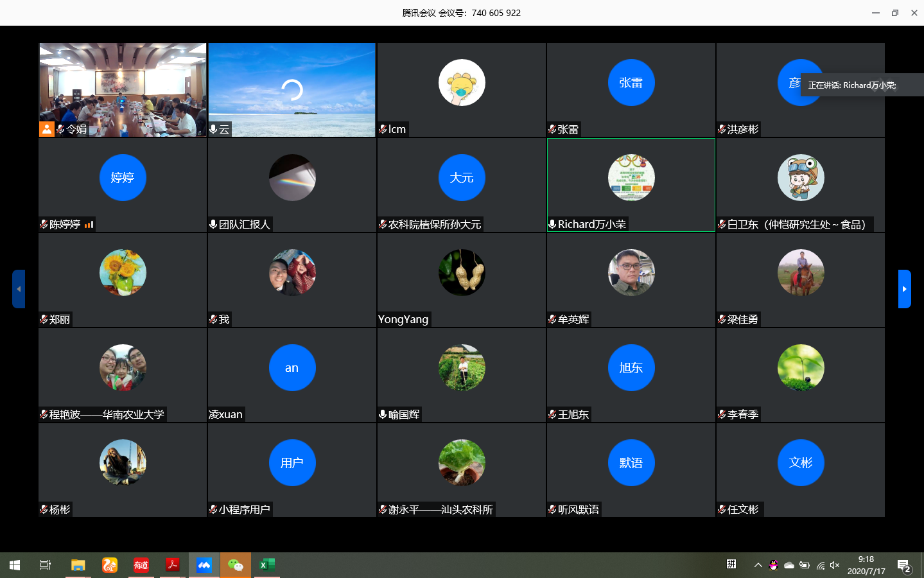924x578 pixels.
Task: Click the microphone icon beside 团队汇报人
Action: [x=213, y=224]
